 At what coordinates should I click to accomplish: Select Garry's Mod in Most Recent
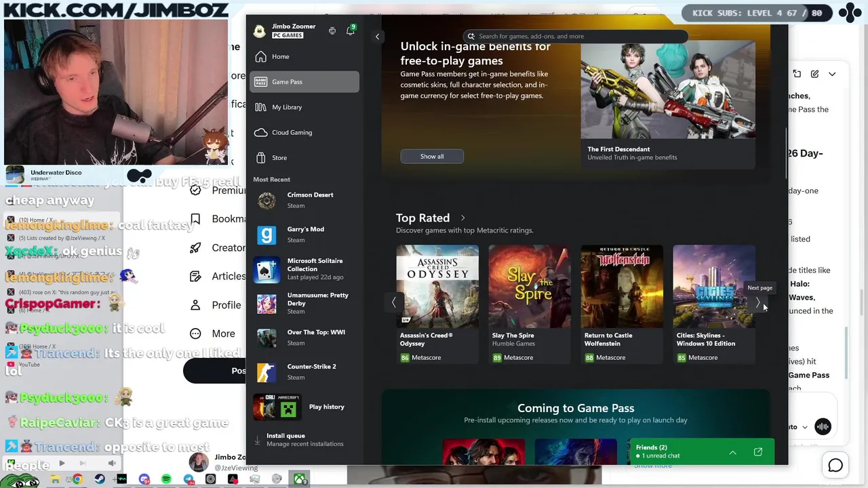coord(304,235)
